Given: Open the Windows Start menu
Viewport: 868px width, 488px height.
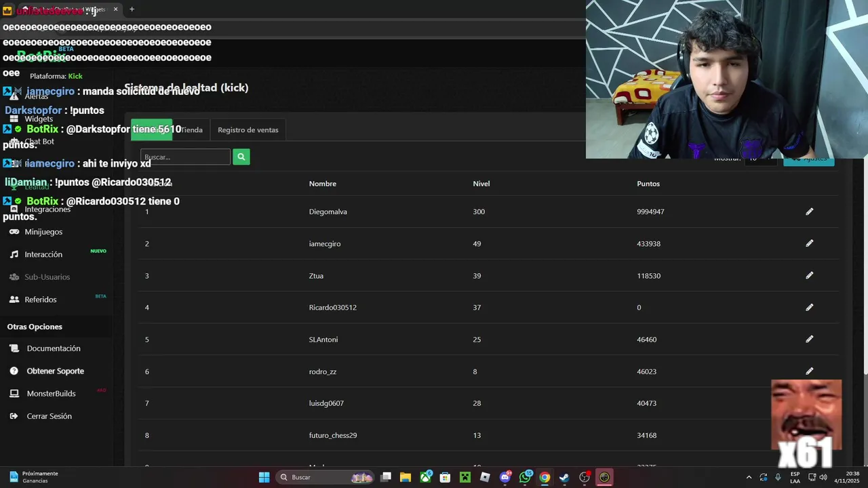Looking at the screenshot, I should point(264,477).
